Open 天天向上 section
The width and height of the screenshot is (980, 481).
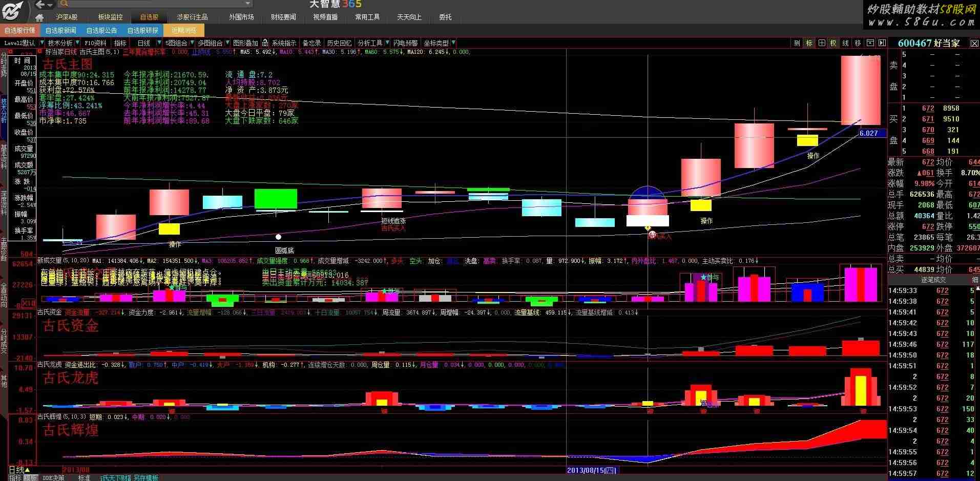[409, 17]
